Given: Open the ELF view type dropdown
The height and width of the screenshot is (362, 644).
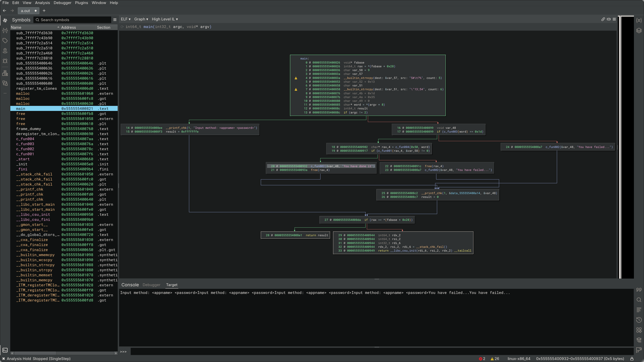Looking at the screenshot, I should [125, 19].
